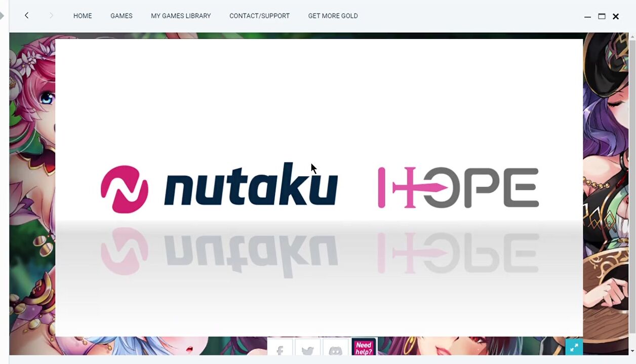Open the Twitter social icon
636x364 pixels.
307,348
